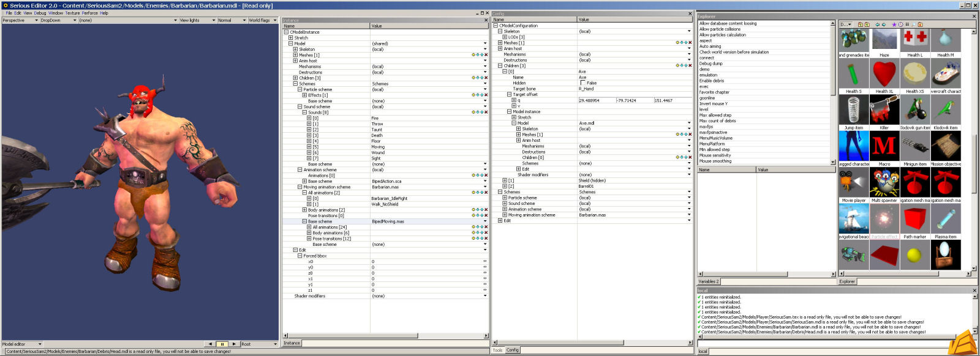980x356 pixels.
Task: Open the File menu
Action: pyautogui.click(x=9, y=13)
